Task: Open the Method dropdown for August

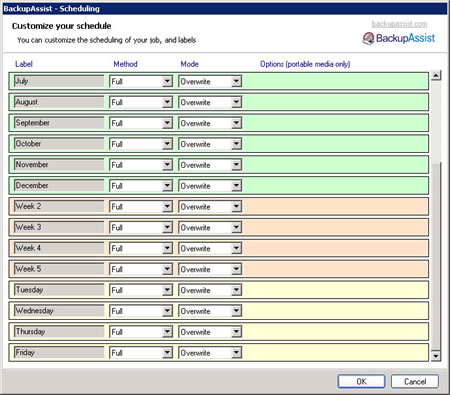Action: tap(141, 102)
